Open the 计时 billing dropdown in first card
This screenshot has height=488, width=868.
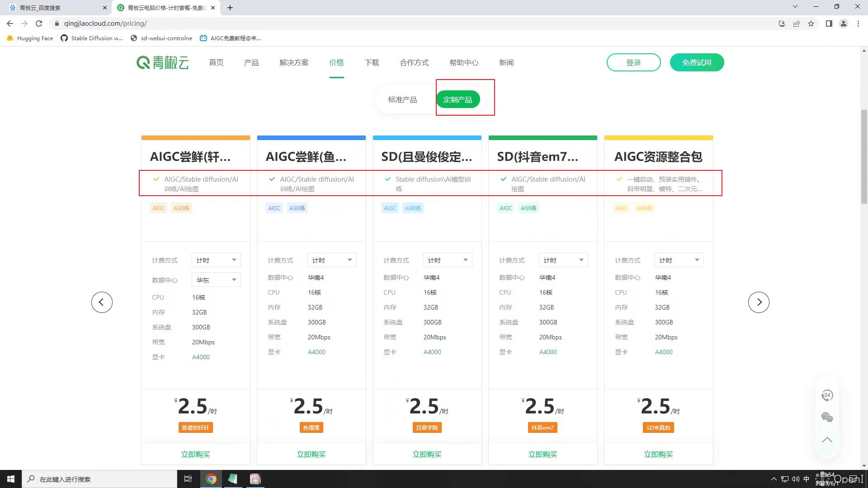coord(216,260)
